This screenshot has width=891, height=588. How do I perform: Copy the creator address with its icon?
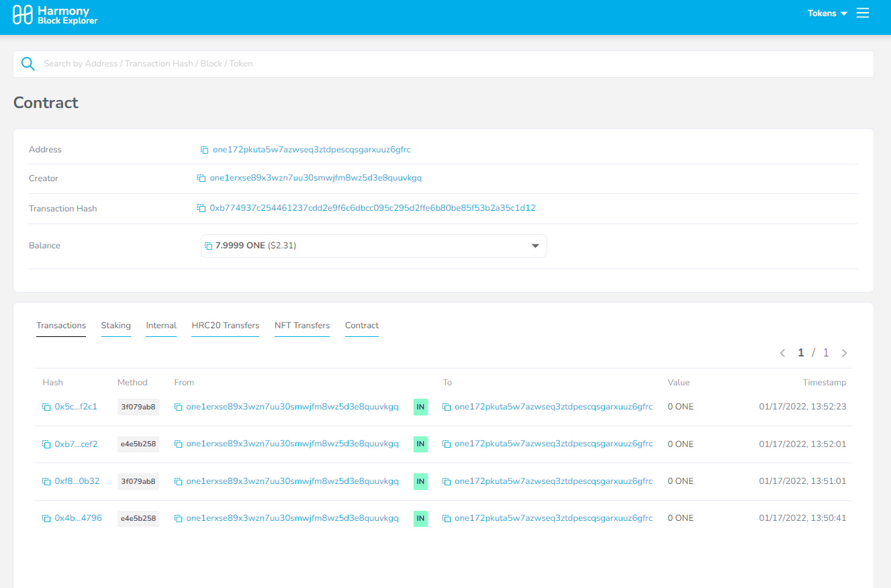coord(201,179)
